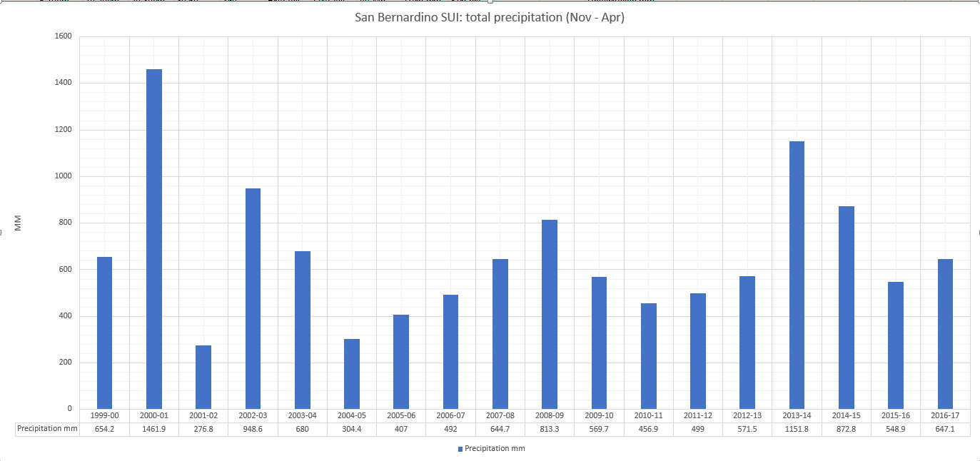Click the 2014-15 bar
Image resolution: width=980 pixels, height=461 pixels.
pos(847,307)
